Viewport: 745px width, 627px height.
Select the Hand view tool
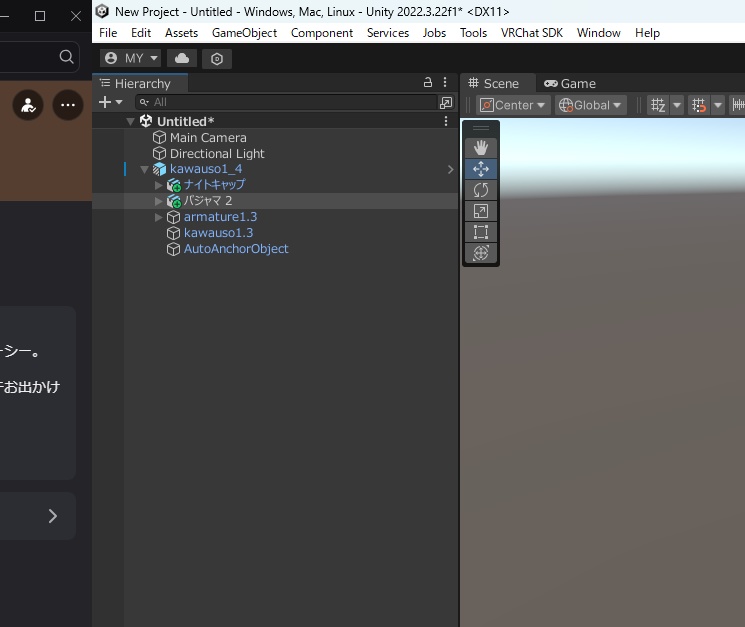(480, 148)
